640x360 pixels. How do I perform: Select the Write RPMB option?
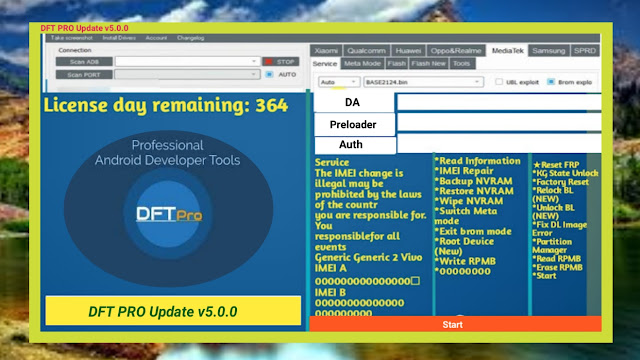465,261
